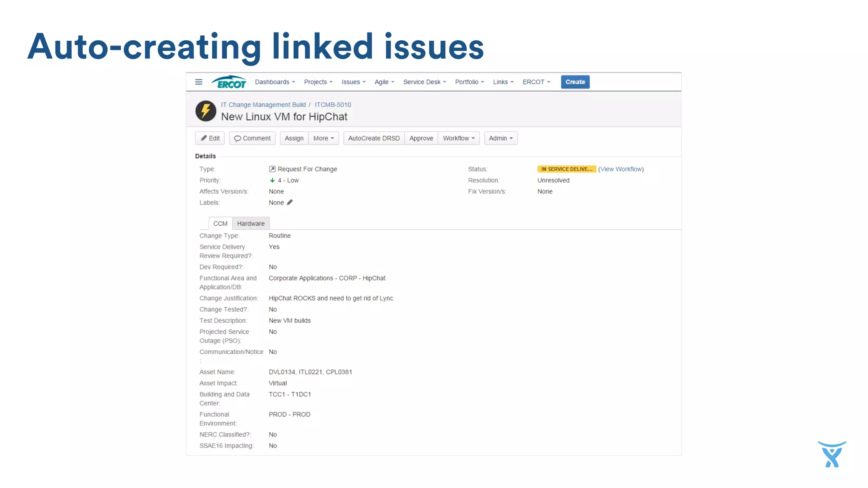Click the Approve button
The width and height of the screenshot is (868, 488).
(421, 138)
